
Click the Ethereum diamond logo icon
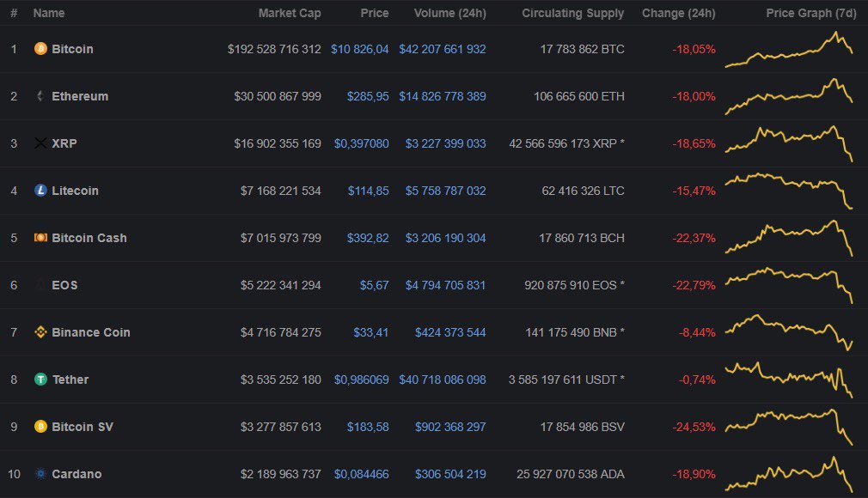(x=40, y=95)
